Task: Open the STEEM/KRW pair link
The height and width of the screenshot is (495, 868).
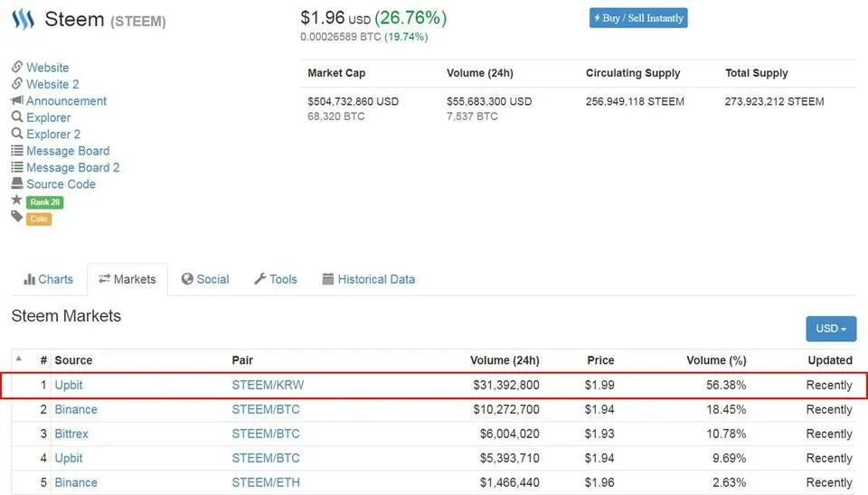Action: pyautogui.click(x=268, y=385)
